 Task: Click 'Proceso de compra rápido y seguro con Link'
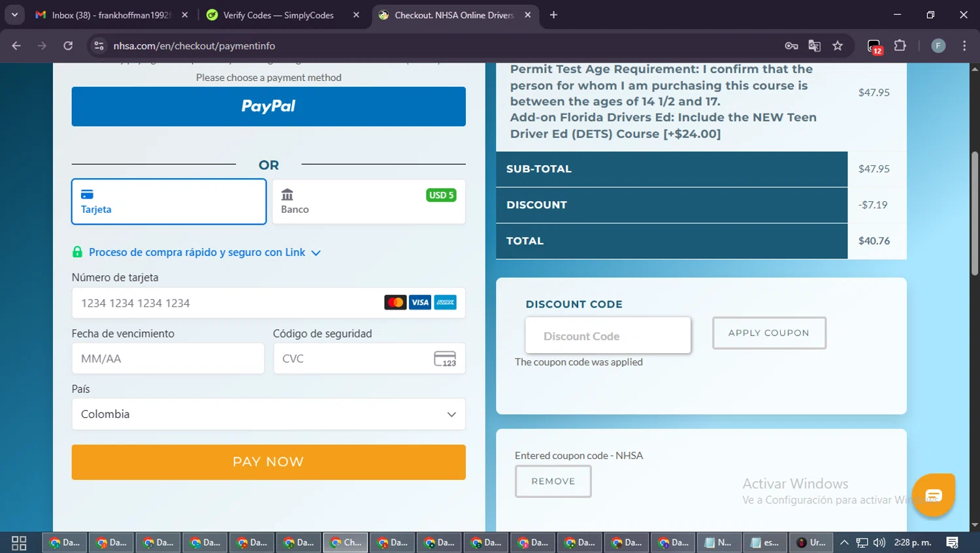coord(197,252)
